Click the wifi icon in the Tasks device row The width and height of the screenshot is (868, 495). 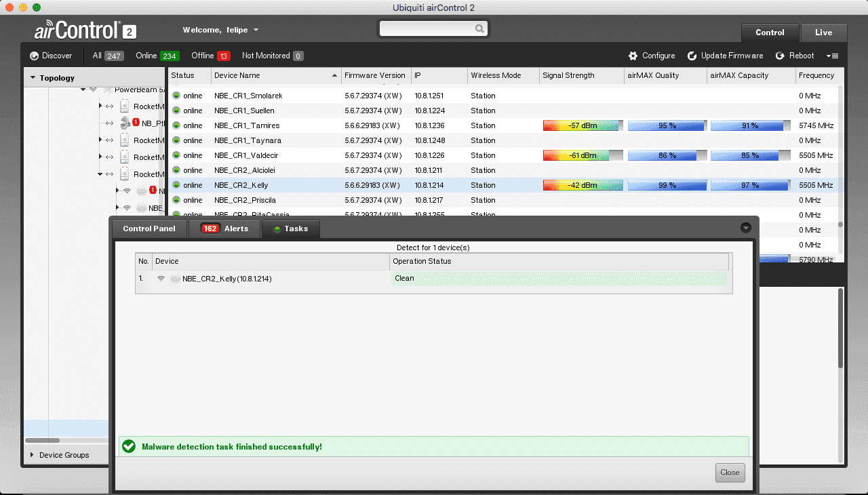pyautogui.click(x=161, y=279)
